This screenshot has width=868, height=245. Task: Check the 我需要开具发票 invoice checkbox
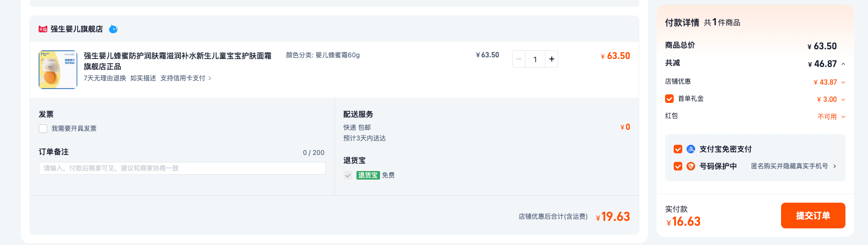tap(43, 129)
